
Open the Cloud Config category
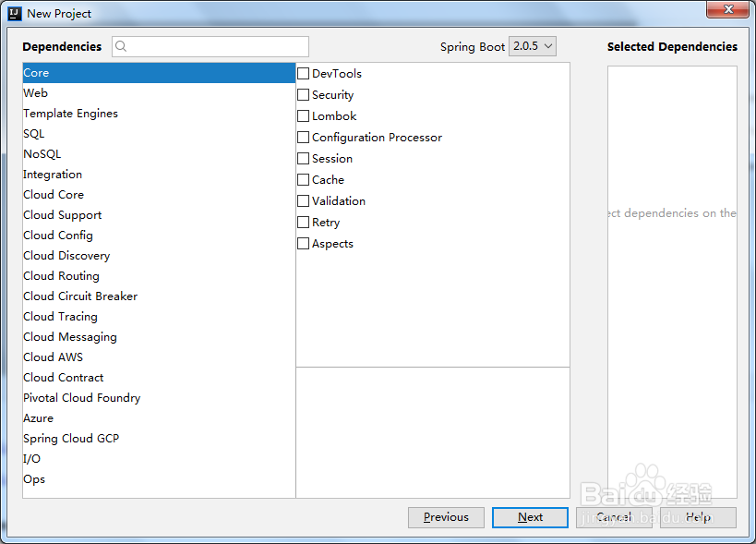pyautogui.click(x=159, y=235)
